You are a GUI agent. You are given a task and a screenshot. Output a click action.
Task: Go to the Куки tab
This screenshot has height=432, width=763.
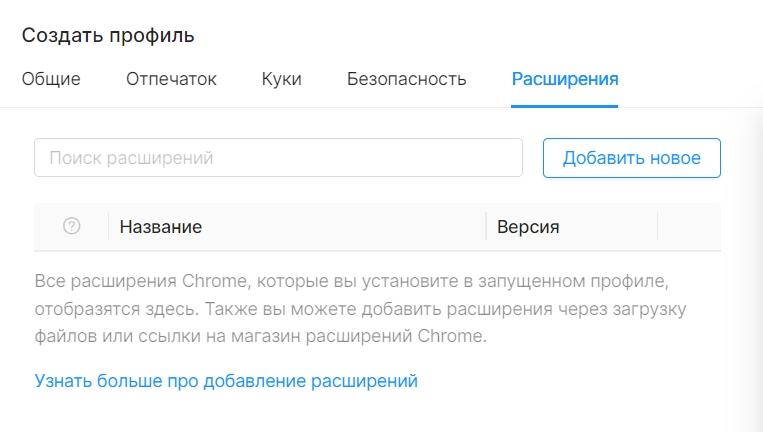pos(282,79)
